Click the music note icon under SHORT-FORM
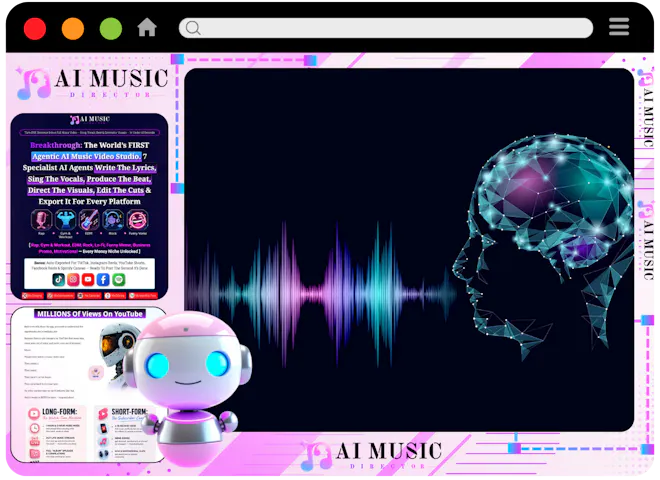The image size is (660, 480). tap(103, 441)
